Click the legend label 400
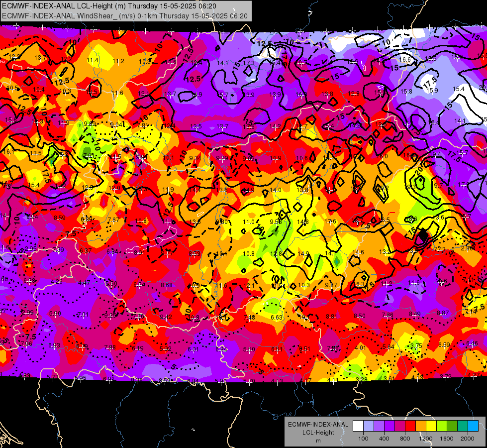Screen dimensions: 487x448 coord(384,439)
